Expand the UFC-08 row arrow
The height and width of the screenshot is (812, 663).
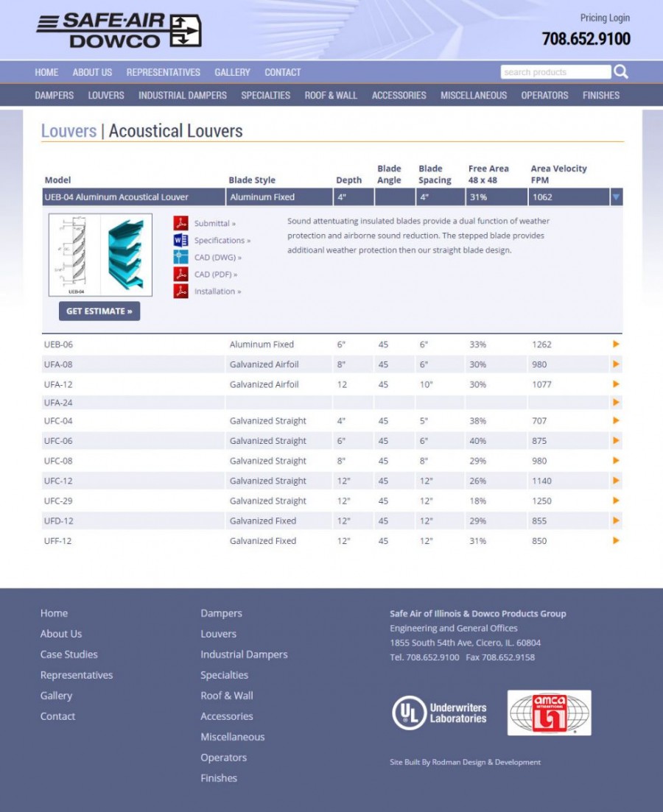pyautogui.click(x=616, y=461)
